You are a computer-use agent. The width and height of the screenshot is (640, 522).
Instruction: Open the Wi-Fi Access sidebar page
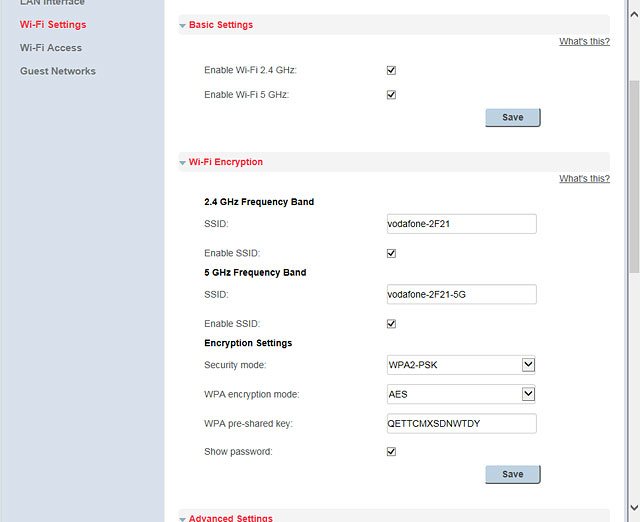click(x=51, y=48)
